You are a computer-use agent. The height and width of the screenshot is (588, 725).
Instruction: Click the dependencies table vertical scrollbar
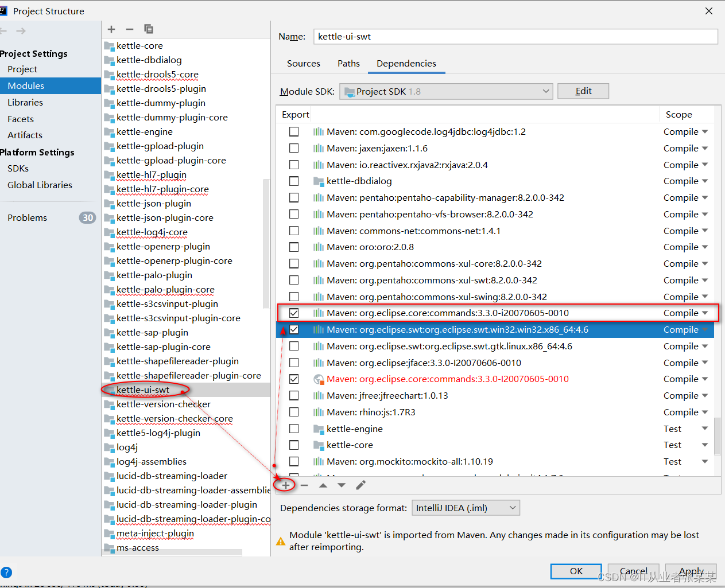(x=718, y=435)
